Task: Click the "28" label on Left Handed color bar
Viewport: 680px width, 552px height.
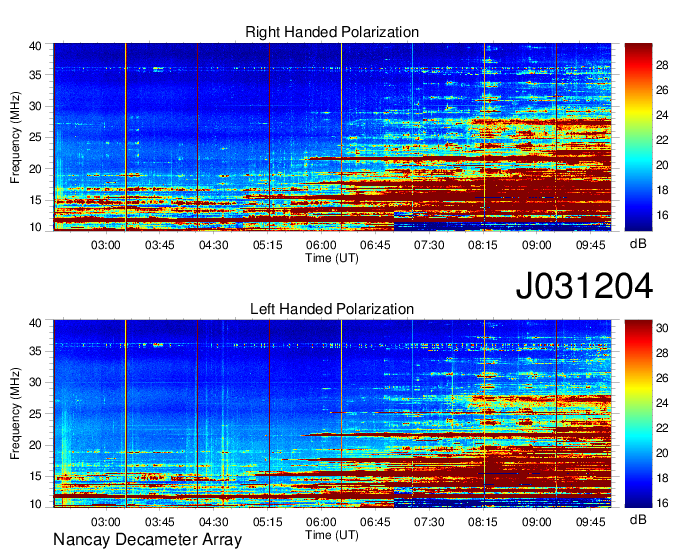Action: tap(662, 353)
